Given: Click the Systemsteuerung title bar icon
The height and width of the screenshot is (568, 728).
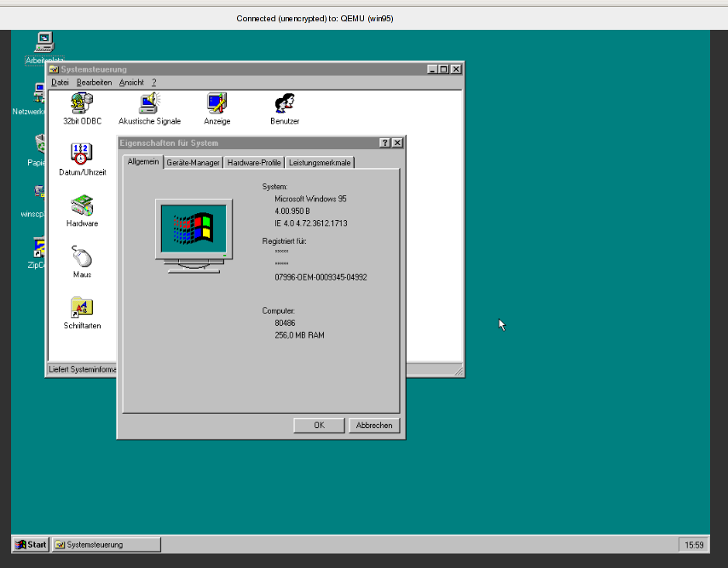Looking at the screenshot, I should coord(54,70).
